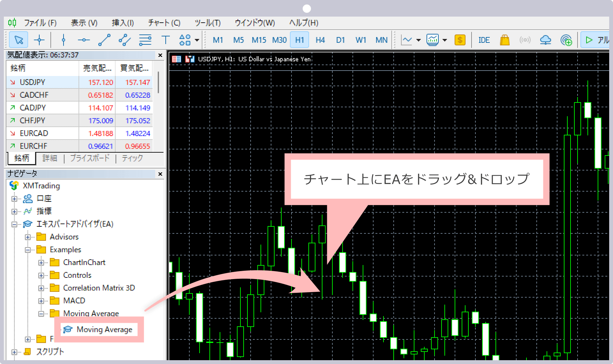This screenshot has height=364, width=613.
Task: Select the USDJPY row
Action: (x=79, y=82)
